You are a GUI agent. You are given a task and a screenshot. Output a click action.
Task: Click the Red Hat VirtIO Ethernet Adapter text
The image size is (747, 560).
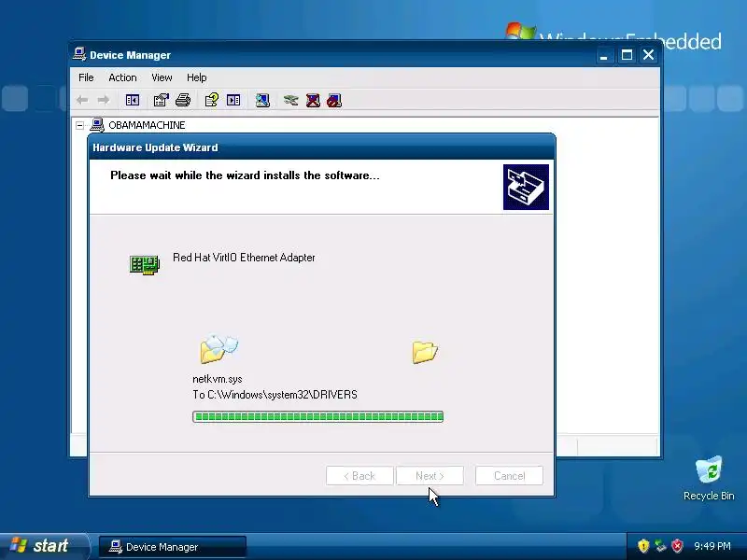[x=244, y=258]
